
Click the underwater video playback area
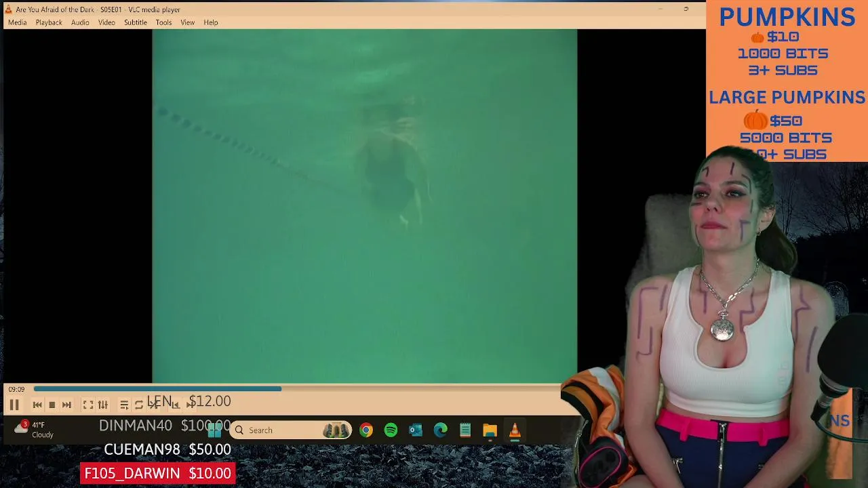tap(365, 206)
